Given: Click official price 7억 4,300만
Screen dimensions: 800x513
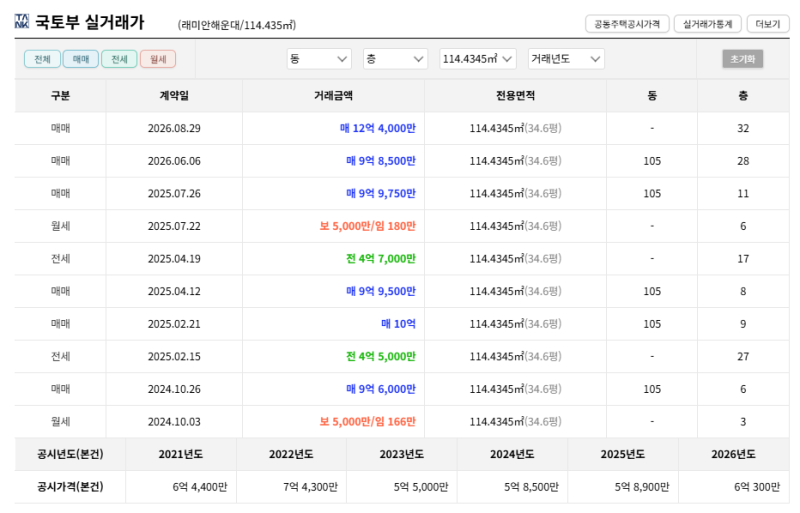Looking at the screenshot, I should (x=310, y=487).
